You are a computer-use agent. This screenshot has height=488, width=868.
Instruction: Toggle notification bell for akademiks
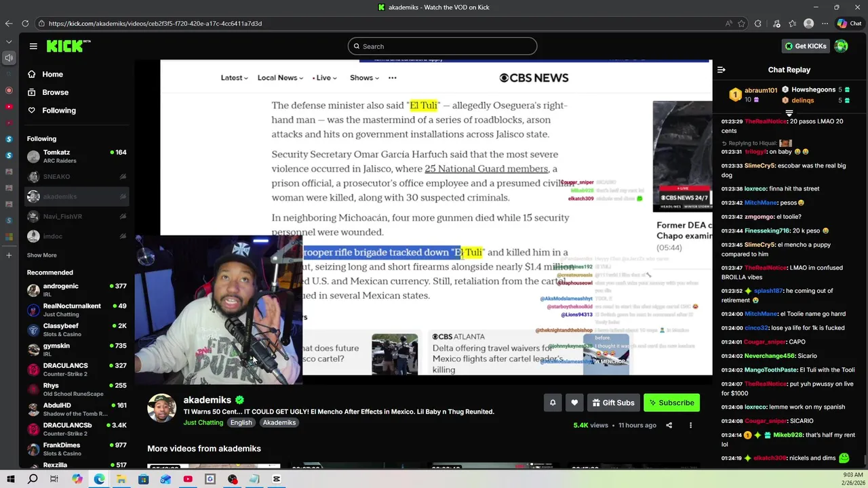click(x=553, y=403)
